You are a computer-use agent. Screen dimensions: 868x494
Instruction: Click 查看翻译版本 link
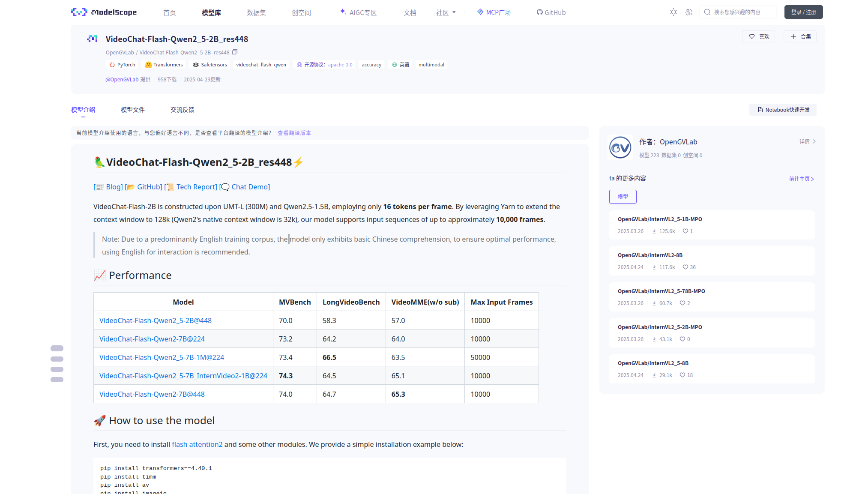point(294,133)
